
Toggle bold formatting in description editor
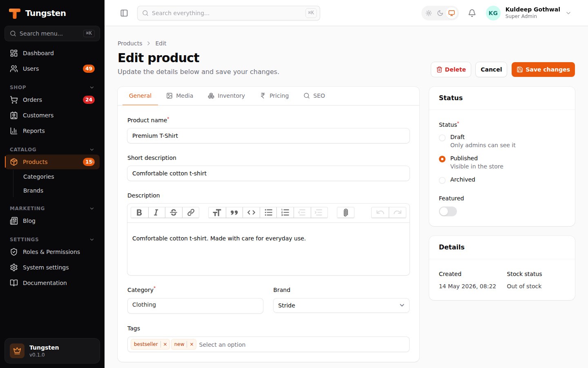[139, 213]
